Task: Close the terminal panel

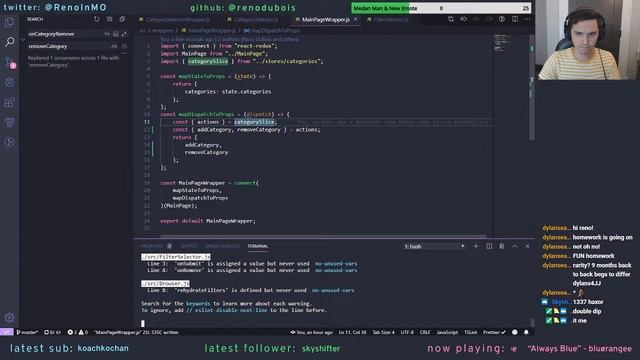Action: pyautogui.click(x=527, y=246)
